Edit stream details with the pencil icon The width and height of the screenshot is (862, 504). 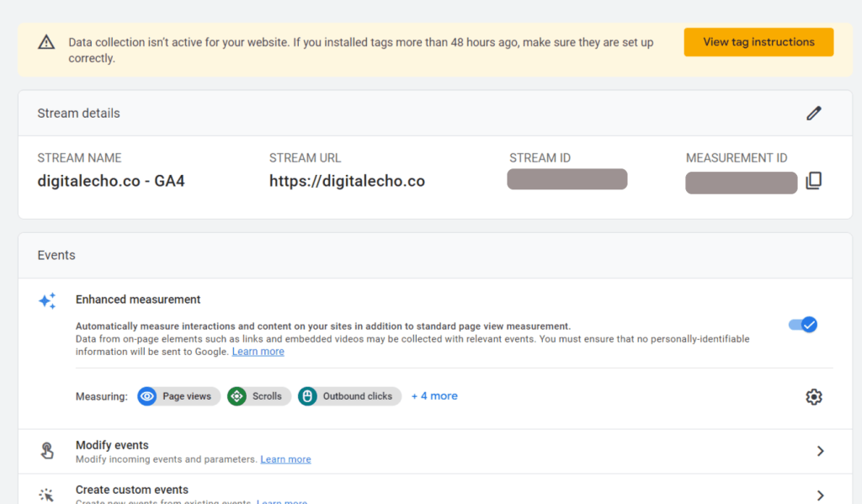pos(814,114)
